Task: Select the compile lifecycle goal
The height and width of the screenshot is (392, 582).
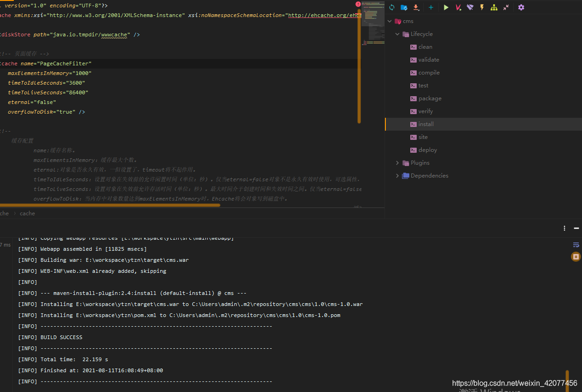Action: coord(429,73)
